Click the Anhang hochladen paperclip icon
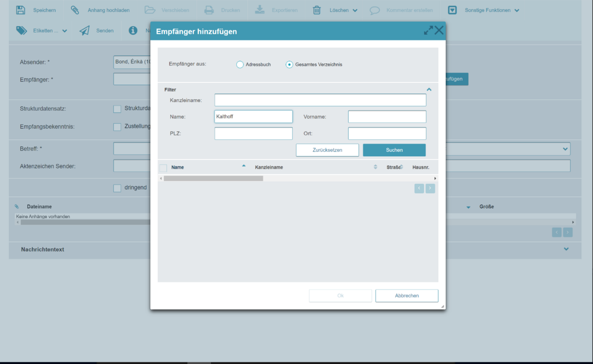593x364 pixels. (75, 10)
